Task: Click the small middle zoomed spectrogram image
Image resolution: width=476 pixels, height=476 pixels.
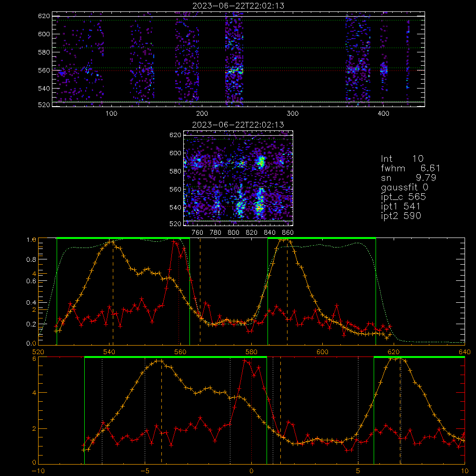Action: click(238, 178)
